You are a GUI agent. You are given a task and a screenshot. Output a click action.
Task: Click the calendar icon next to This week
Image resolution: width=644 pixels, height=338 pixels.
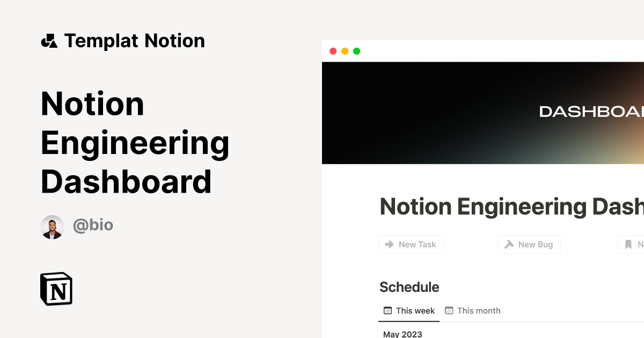tap(387, 310)
